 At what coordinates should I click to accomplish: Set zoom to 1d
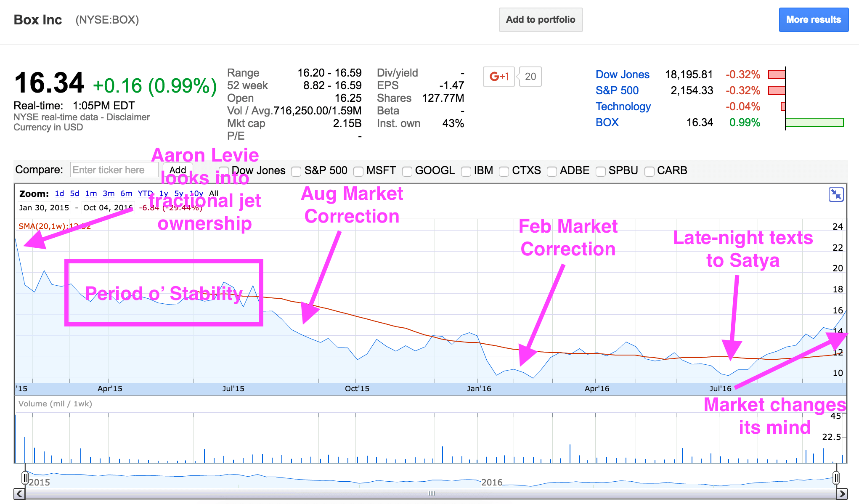59,194
